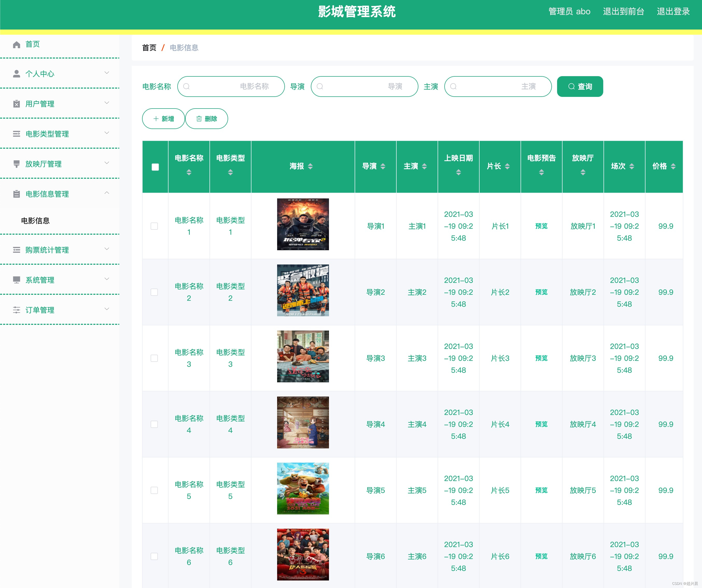Viewport: 702px width, 588px height.
Task: Focus the 电影名称 search input
Action: click(x=231, y=87)
